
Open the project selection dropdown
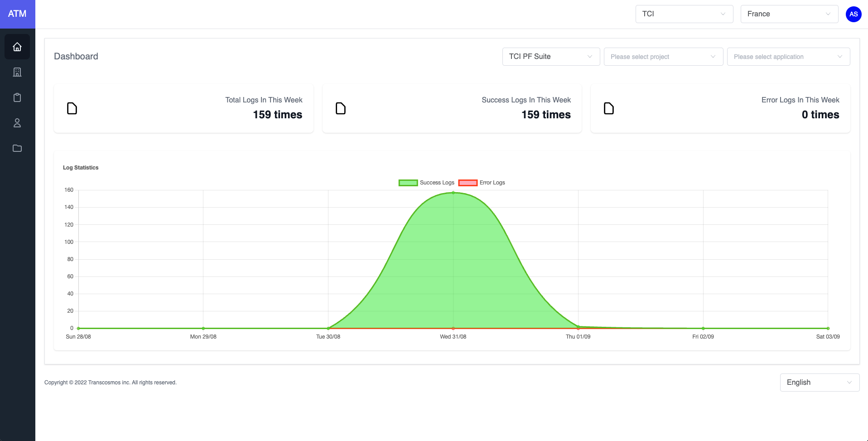pos(663,57)
